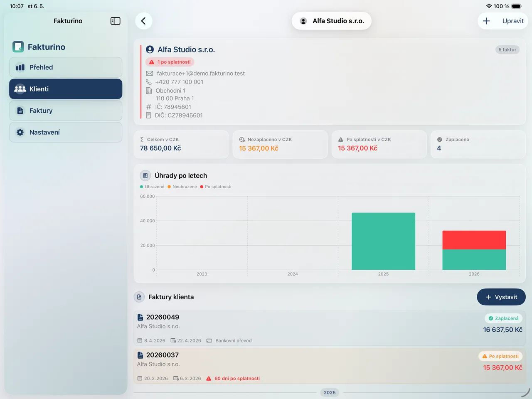This screenshot has width=532, height=399.
Task: Click the Zaplacená status badge
Action: point(503,318)
